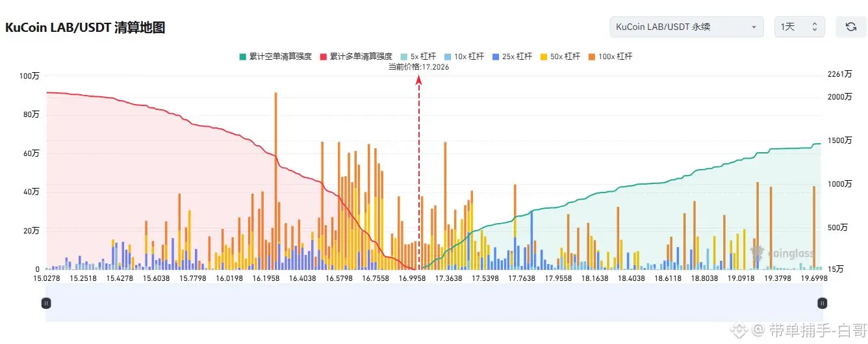Screen dimensions: 868x344
Task: Click the right axis value 500万
Action: coord(838,228)
